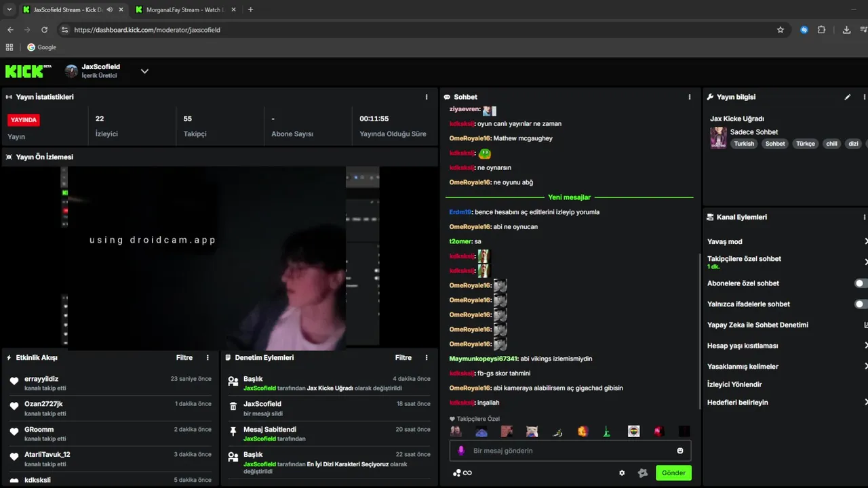868x488 pixels.
Task: Click İzleyici Yönlendir action
Action: tap(734, 384)
